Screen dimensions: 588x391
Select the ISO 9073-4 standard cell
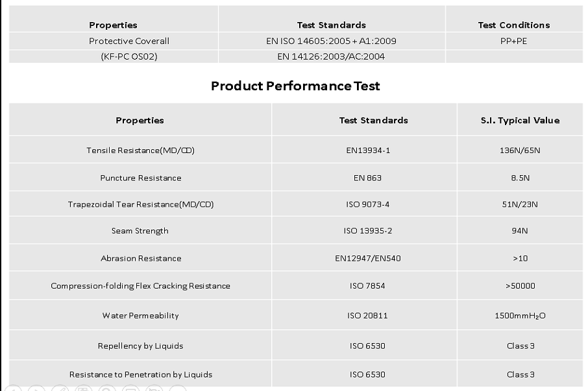[x=368, y=204]
